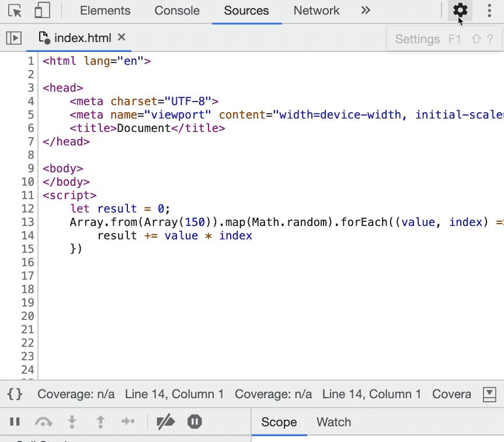Open the DevTools three-dot menu

[x=489, y=11]
